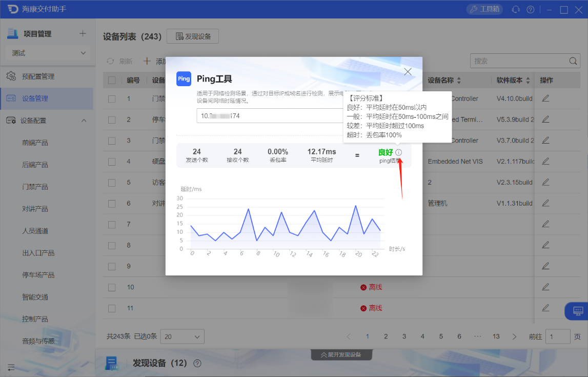Edit device row 4 pencil icon

(545, 161)
